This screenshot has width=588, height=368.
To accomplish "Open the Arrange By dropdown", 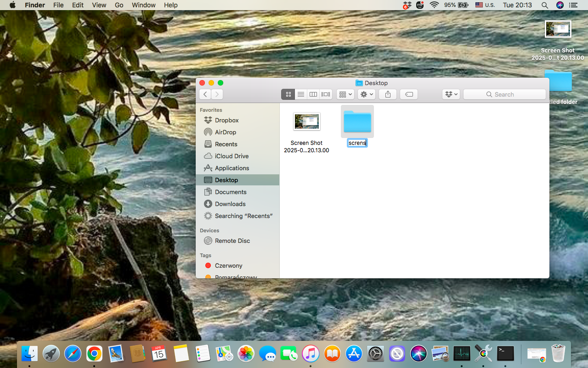I will point(345,94).
